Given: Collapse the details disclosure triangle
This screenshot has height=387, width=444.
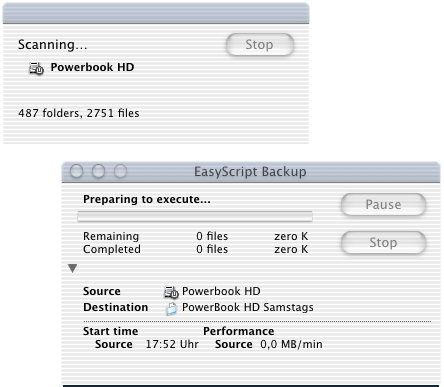Looking at the screenshot, I should (x=72, y=268).
